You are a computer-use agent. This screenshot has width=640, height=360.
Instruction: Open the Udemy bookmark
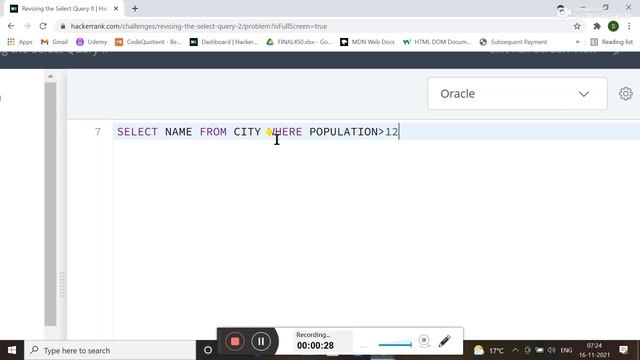91,42
